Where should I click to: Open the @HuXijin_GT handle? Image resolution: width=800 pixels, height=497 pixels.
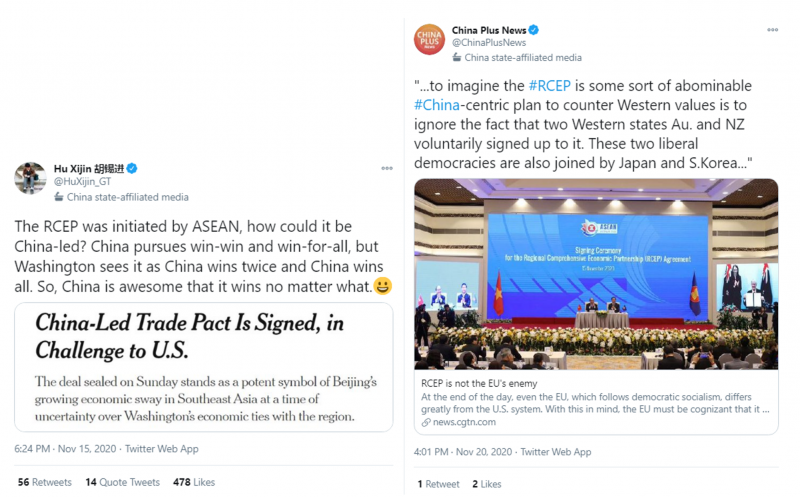pos(83,182)
